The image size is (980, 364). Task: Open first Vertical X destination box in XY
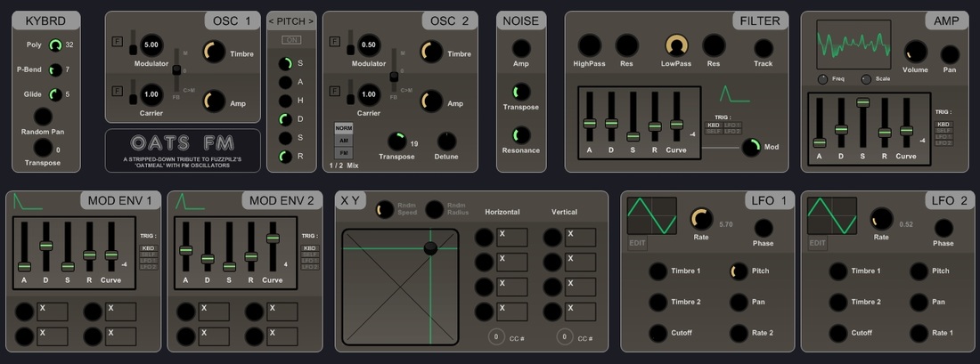580,238
